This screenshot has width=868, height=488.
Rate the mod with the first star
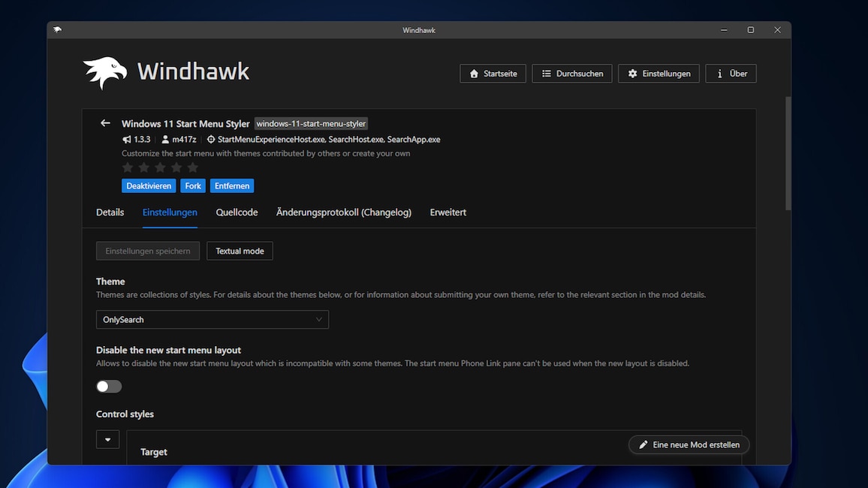click(x=128, y=167)
